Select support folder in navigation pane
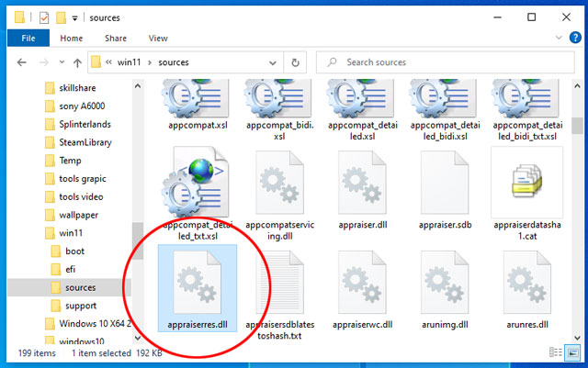This screenshot has width=588, height=368. click(81, 306)
